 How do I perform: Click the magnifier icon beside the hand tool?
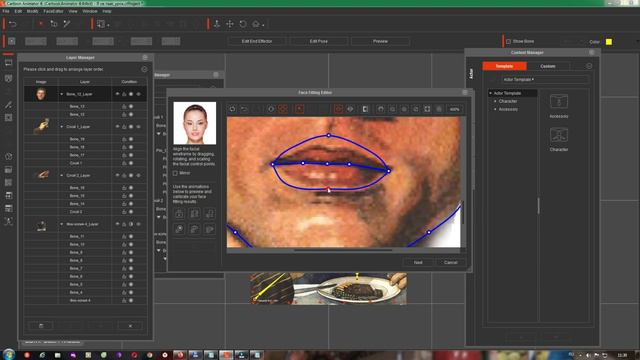coord(392,109)
